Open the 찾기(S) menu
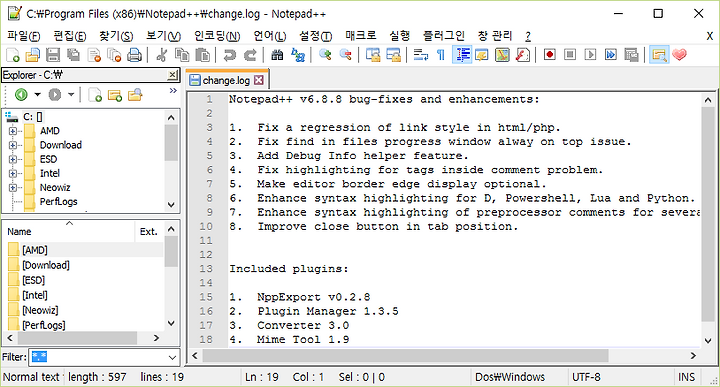Image resolution: width=720 pixels, height=387 pixels. point(116,36)
